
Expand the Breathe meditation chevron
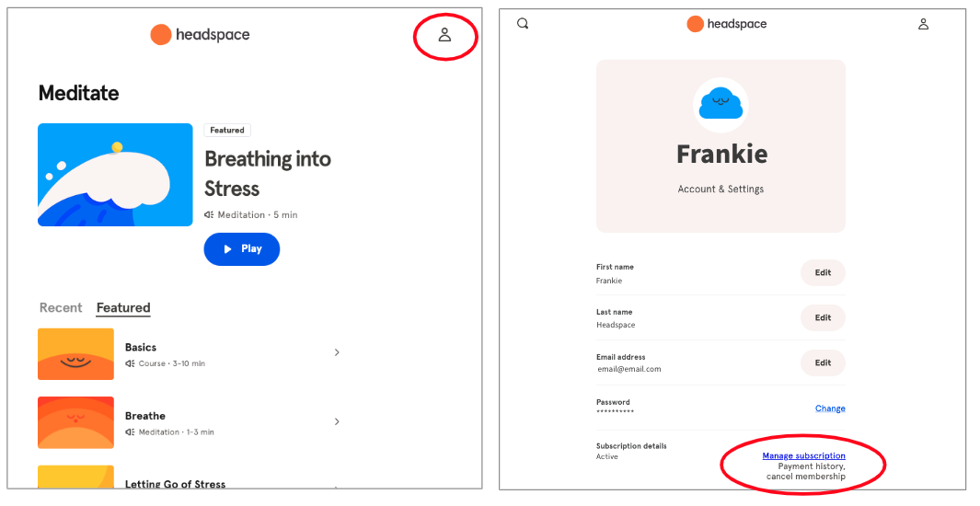point(337,421)
